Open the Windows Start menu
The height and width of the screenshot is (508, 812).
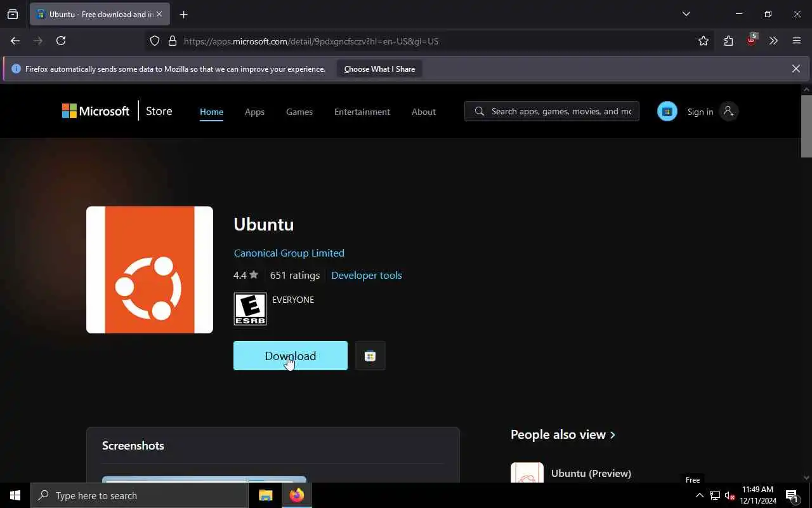click(15, 495)
